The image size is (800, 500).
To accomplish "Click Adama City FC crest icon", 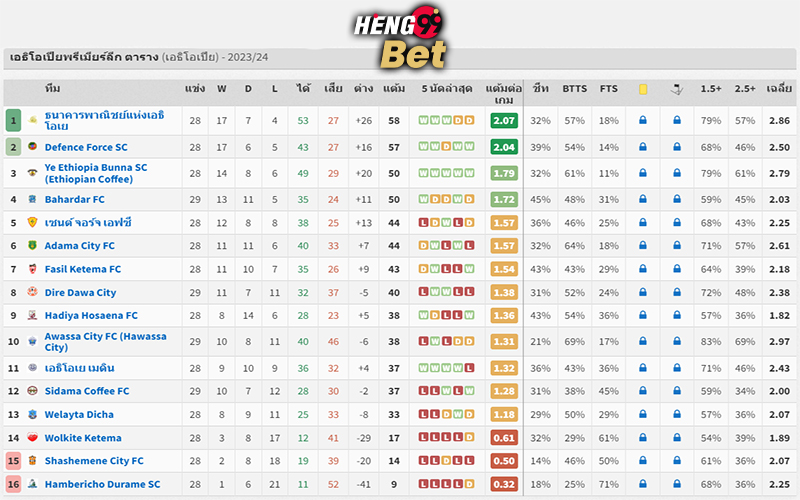I will [33, 245].
